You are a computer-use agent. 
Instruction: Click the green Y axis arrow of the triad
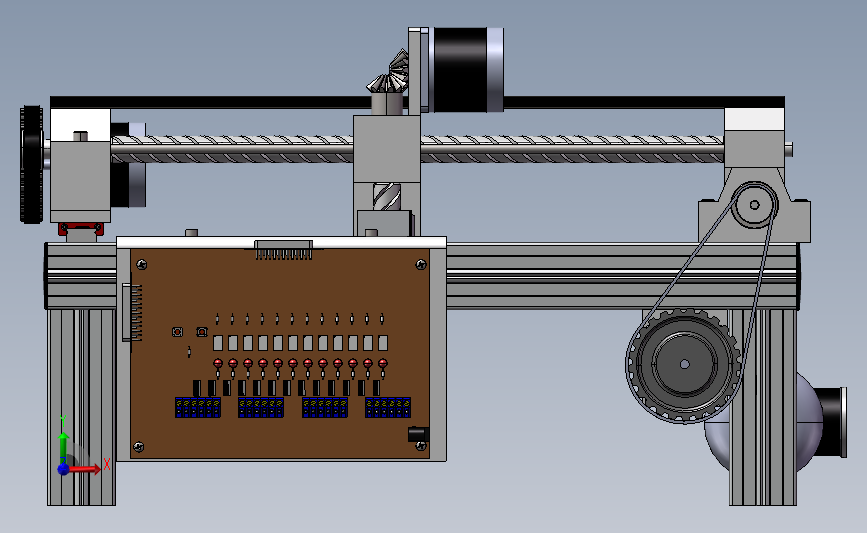(x=64, y=446)
